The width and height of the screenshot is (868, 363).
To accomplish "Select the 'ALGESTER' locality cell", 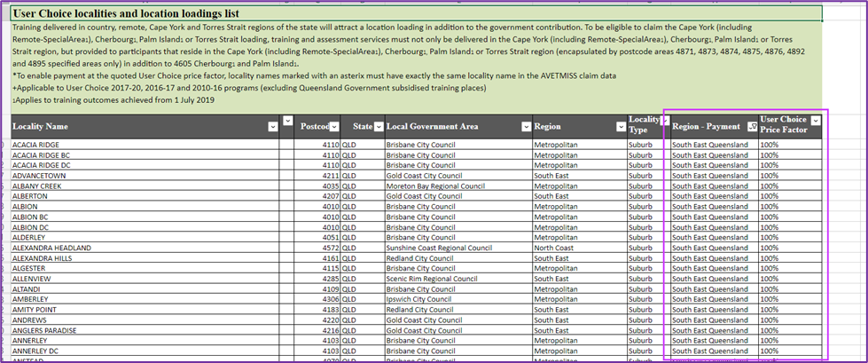I will [x=145, y=268].
